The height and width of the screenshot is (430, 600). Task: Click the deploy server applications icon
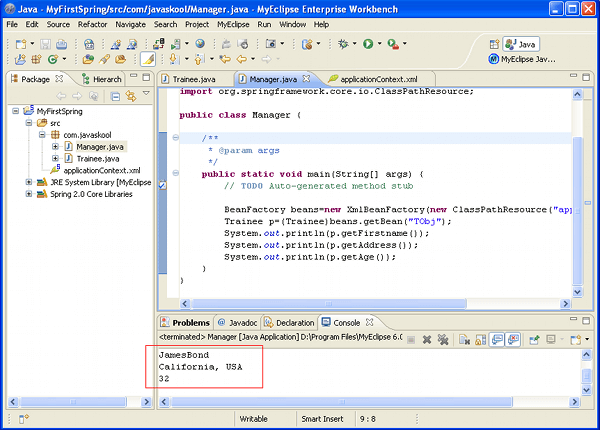tap(158, 44)
